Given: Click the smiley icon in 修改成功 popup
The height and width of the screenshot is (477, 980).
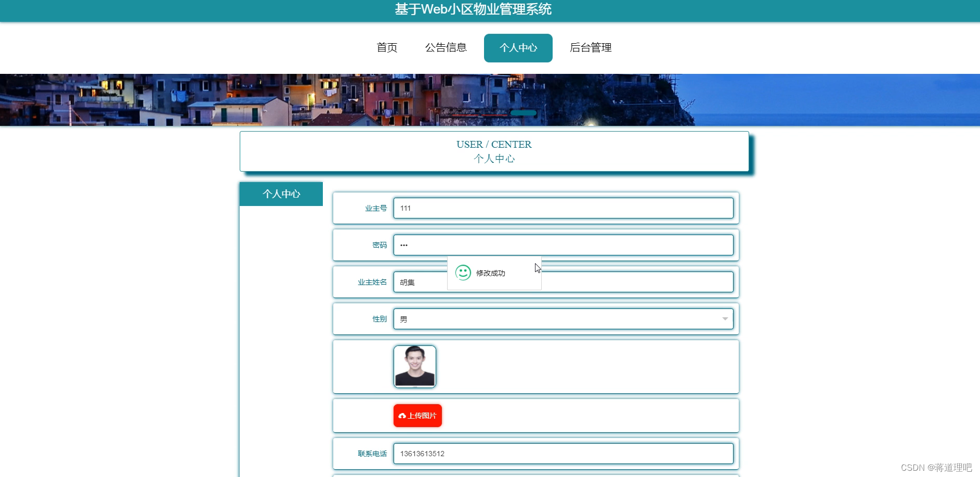Looking at the screenshot, I should coord(463,272).
